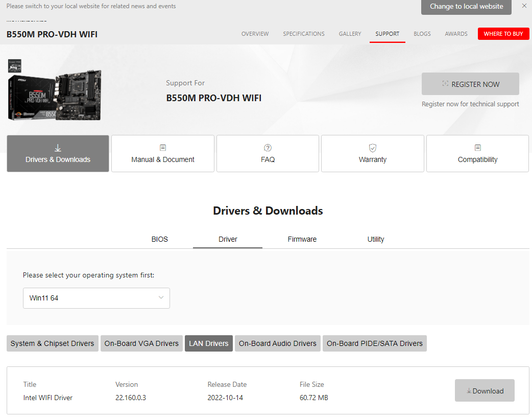Open the Manual & Document card
The width and height of the screenshot is (532, 418).
coord(163,153)
